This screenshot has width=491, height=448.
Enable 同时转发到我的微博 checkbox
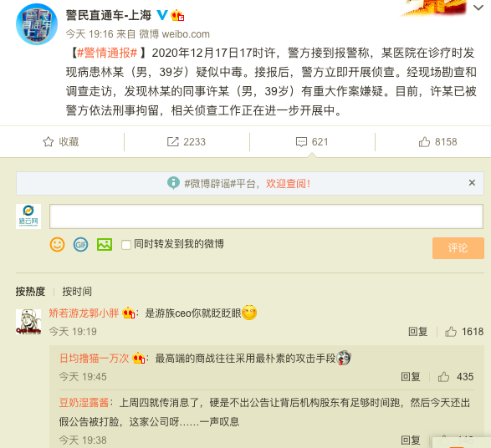125,245
